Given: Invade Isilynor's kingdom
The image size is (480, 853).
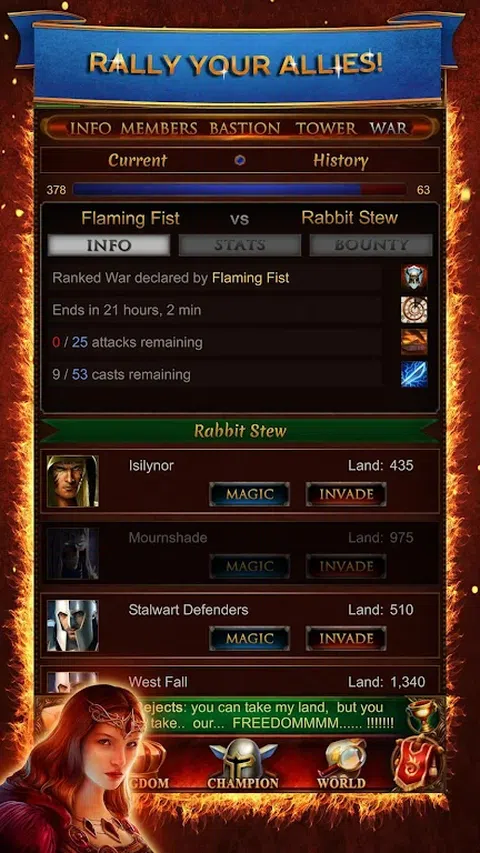Looking at the screenshot, I should [x=346, y=494].
